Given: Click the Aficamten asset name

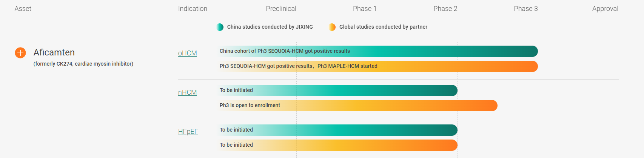Looking at the screenshot, I should click(54, 52).
